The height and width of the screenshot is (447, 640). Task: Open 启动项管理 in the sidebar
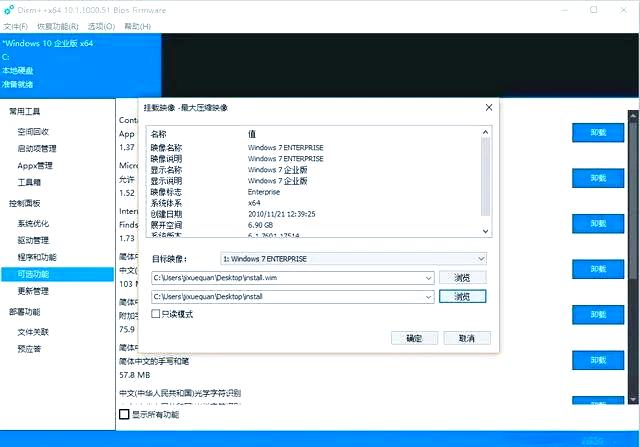coord(37,149)
